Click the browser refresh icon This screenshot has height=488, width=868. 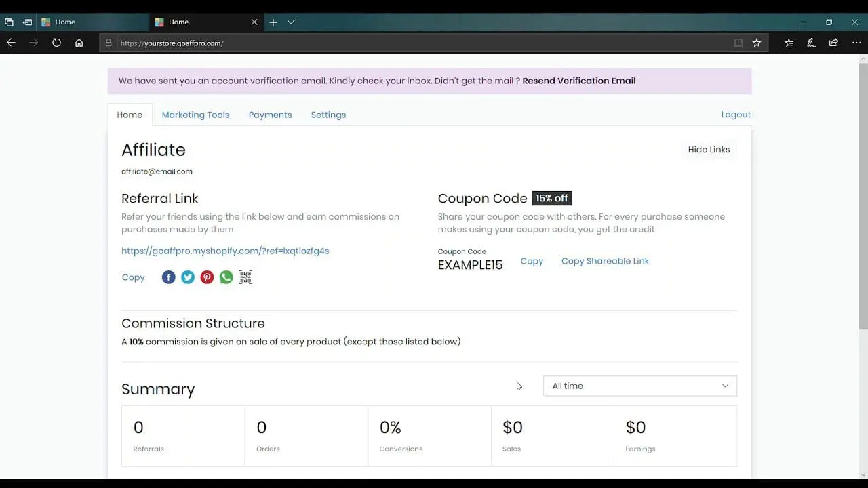pos(56,43)
